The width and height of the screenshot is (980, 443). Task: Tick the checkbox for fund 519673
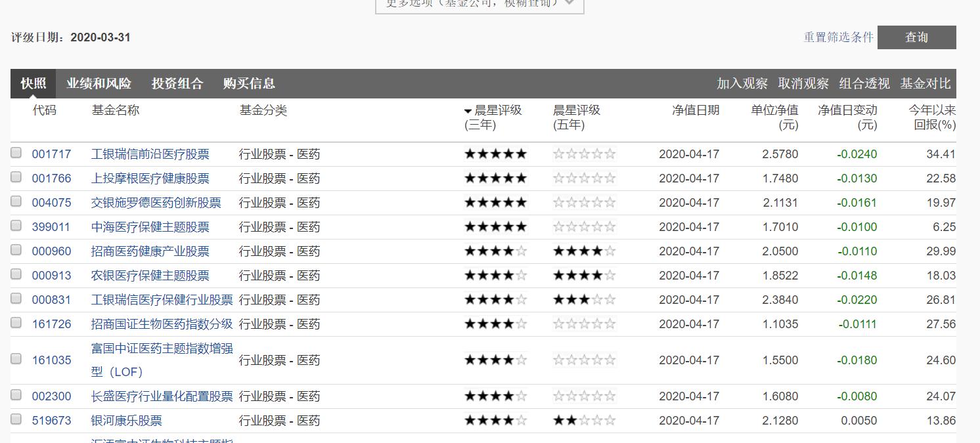(x=16, y=419)
